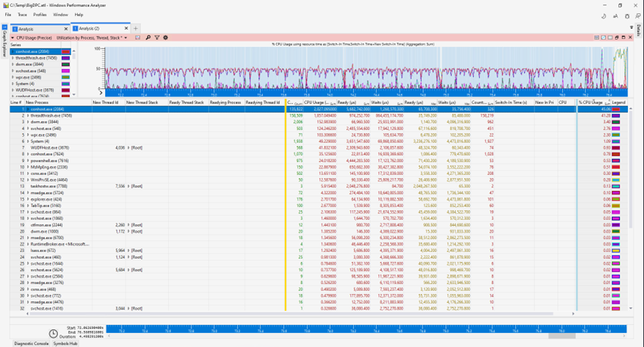Undock the CPU Usage panel
644x347 pixels.
(617, 37)
